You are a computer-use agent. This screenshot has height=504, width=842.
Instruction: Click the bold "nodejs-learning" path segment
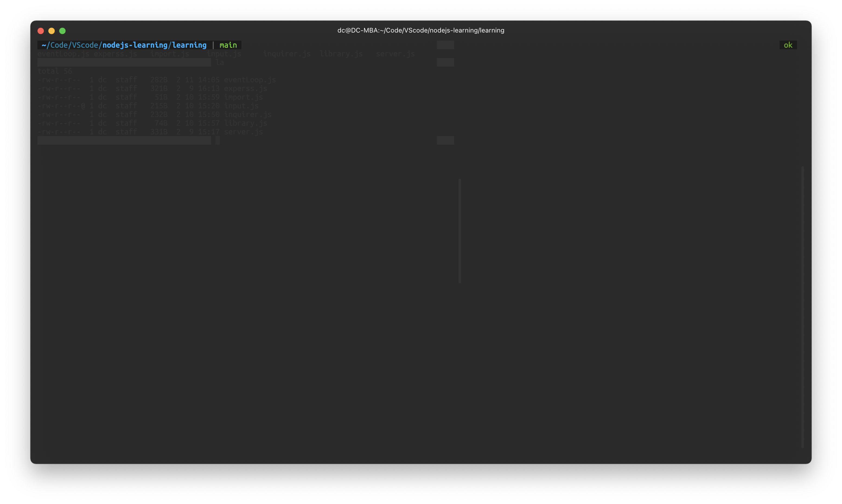pos(135,45)
